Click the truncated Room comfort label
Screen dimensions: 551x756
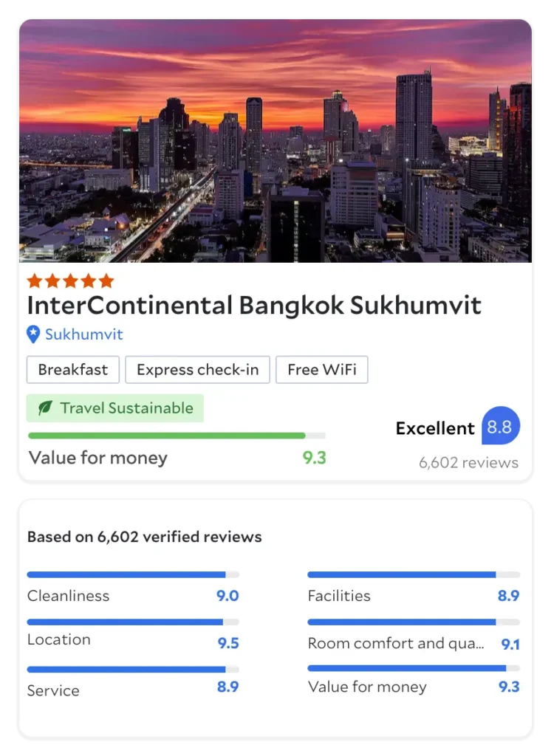(x=396, y=644)
